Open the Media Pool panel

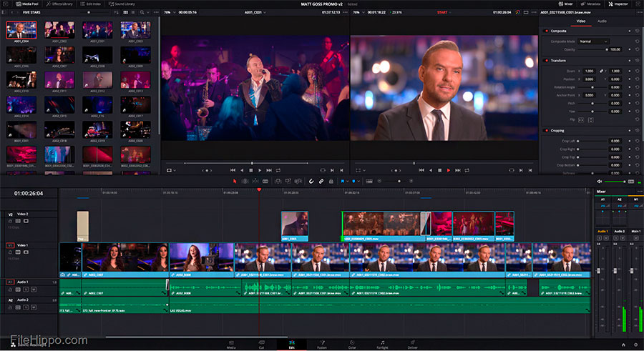27,4
